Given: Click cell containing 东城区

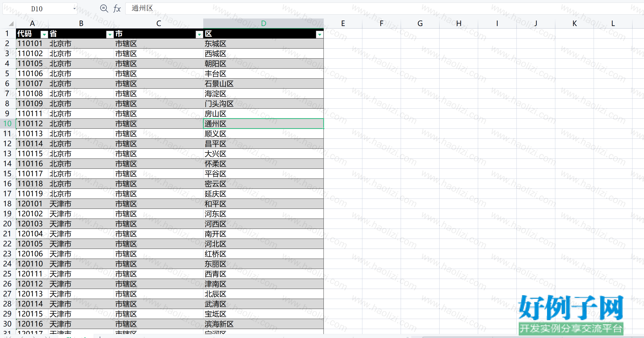Looking at the screenshot, I should [263, 44].
